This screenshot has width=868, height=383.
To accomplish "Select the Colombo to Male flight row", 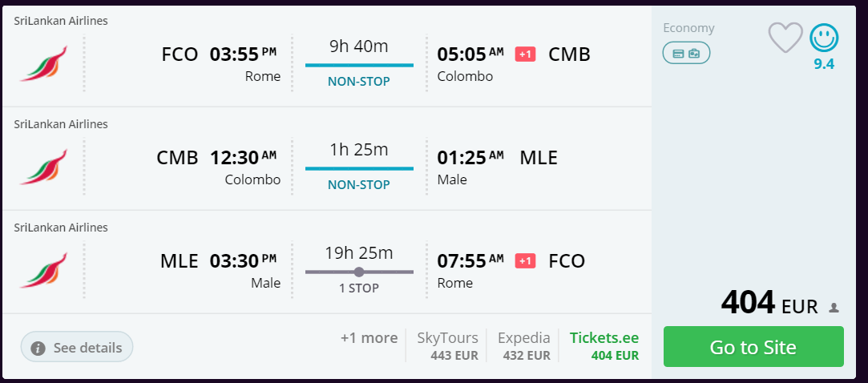I will coord(327,159).
